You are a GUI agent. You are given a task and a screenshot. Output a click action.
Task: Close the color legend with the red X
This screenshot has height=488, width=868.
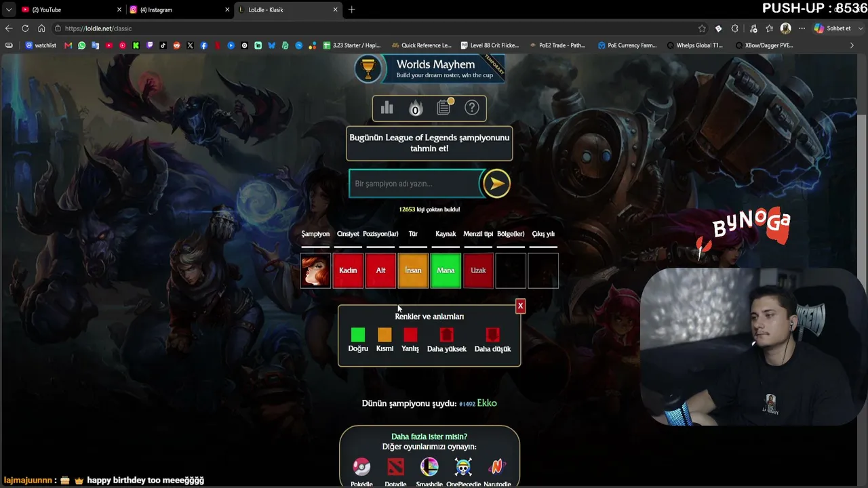[x=520, y=306]
